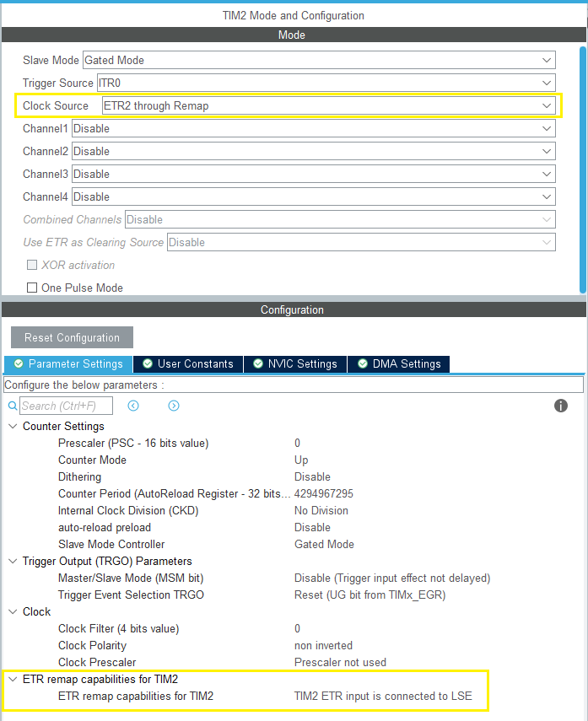
Task: Open the Trigger Source dropdown
Action: [326, 83]
